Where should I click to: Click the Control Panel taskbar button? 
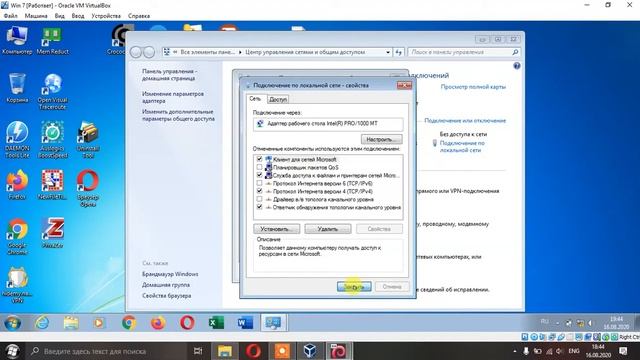point(273,323)
